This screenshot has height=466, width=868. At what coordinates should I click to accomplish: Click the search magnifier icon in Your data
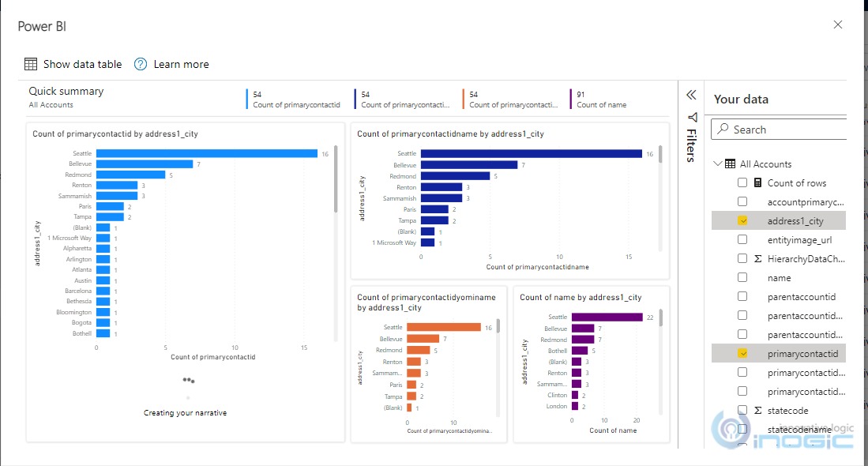tap(722, 130)
